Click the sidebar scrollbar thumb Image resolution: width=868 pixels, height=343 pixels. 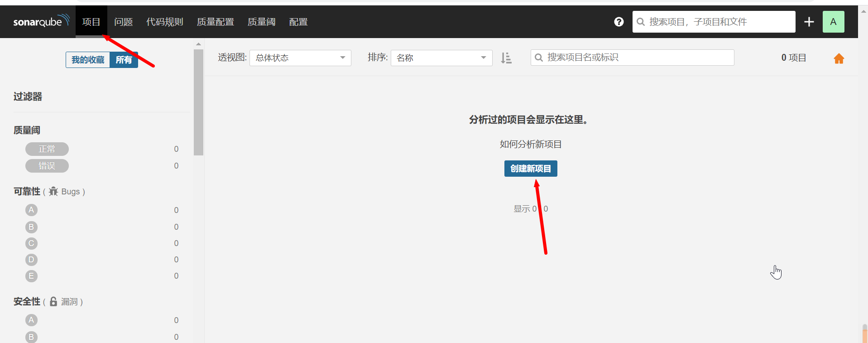(x=198, y=102)
